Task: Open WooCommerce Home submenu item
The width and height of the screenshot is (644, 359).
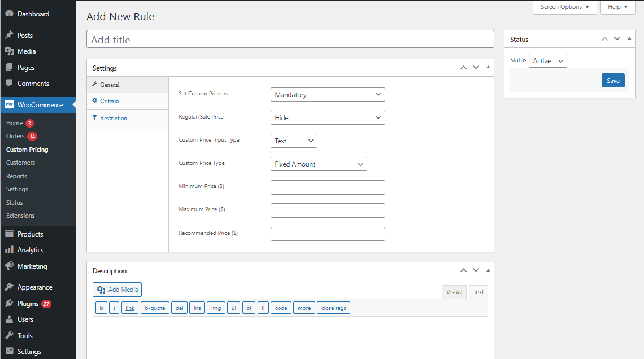Action: [14, 123]
